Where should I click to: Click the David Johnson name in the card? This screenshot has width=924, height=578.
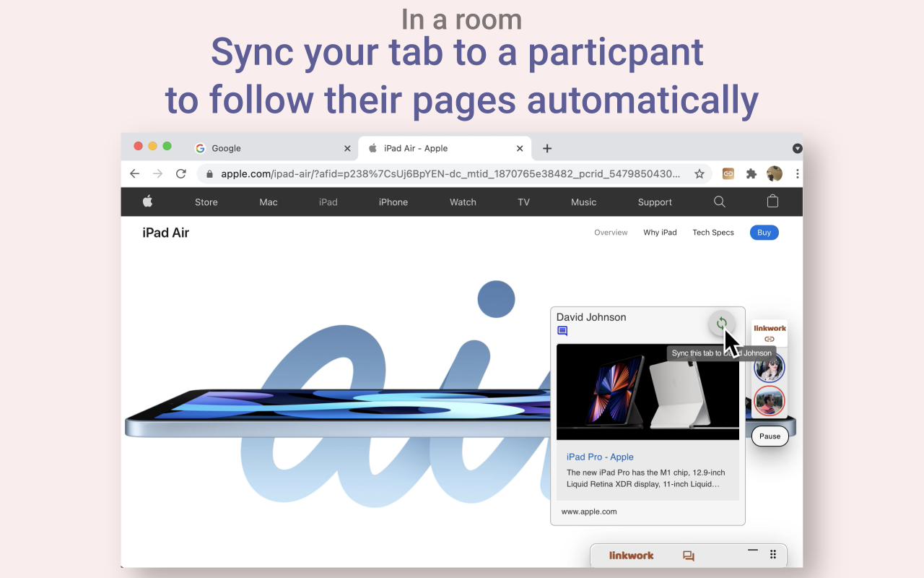591,317
